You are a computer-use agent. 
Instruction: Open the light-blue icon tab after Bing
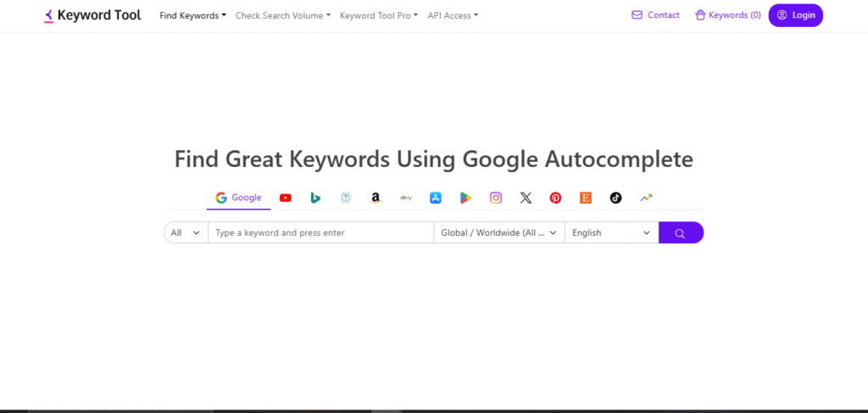tap(346, 198)
